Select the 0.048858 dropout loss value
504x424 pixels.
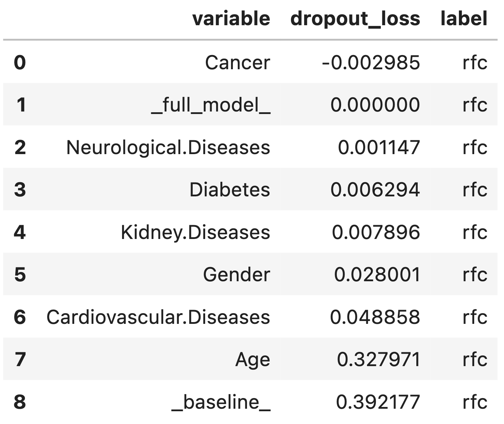[x=375, y=317]
